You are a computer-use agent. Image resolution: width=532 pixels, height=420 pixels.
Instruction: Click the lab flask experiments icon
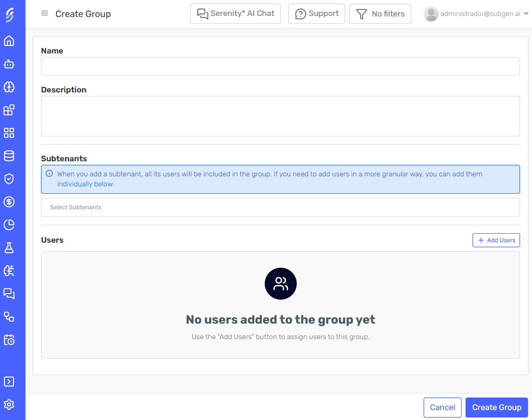(x=9, y=247)
